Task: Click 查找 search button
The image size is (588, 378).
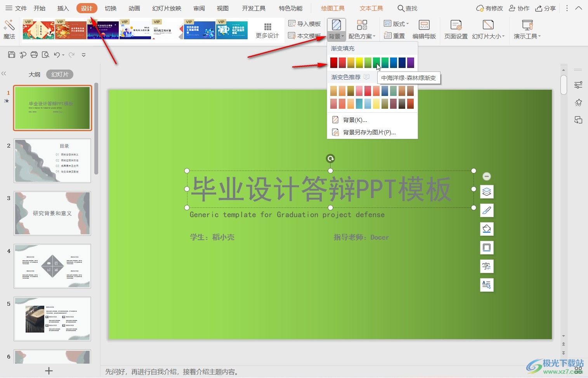Action: coord(408,8)
